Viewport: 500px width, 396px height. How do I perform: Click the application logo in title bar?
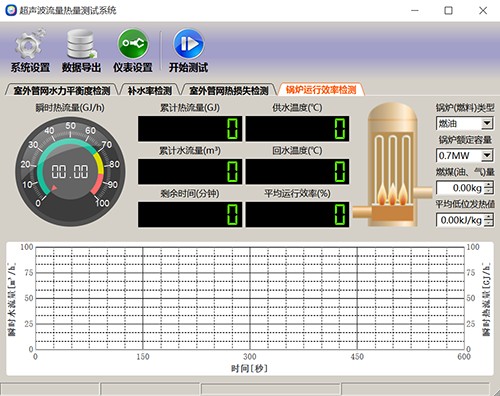point(11,10)
